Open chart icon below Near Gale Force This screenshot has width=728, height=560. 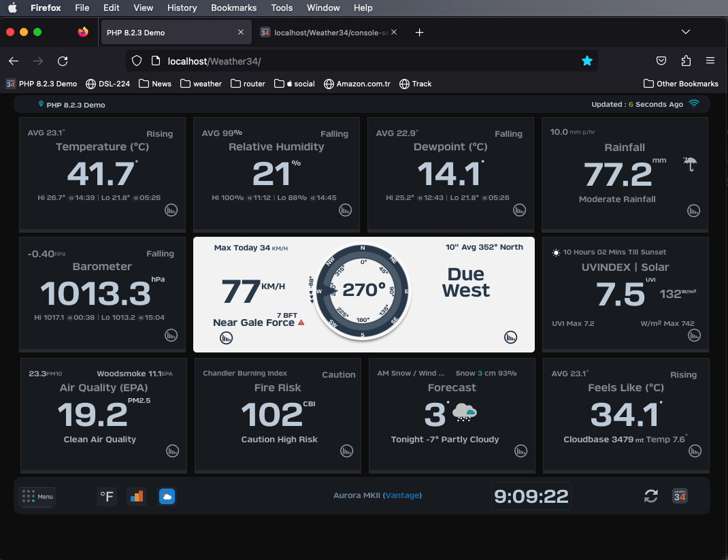click(x=226, y=338)
